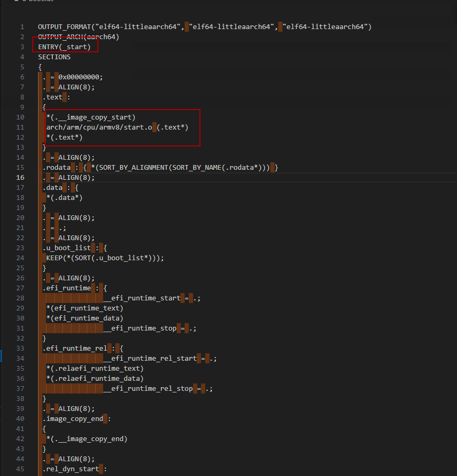Screen dimensions: 457x476
Task: Click the OUTPUT_FORMAT text on line 1
Action: click(65, 27)
